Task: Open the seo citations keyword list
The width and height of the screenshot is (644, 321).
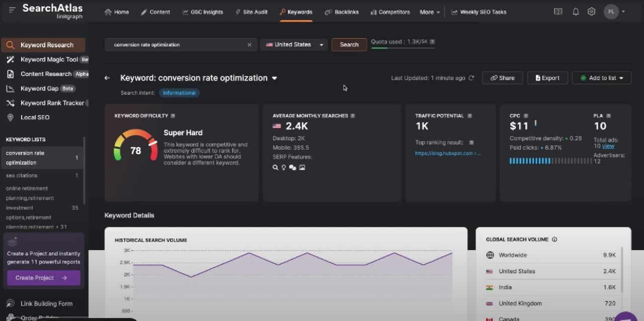Action: 42,176
